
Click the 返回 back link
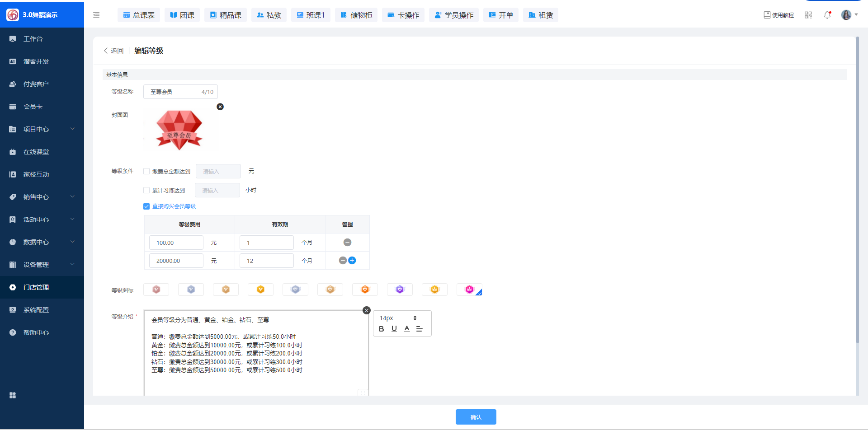(x=114, y=51)
